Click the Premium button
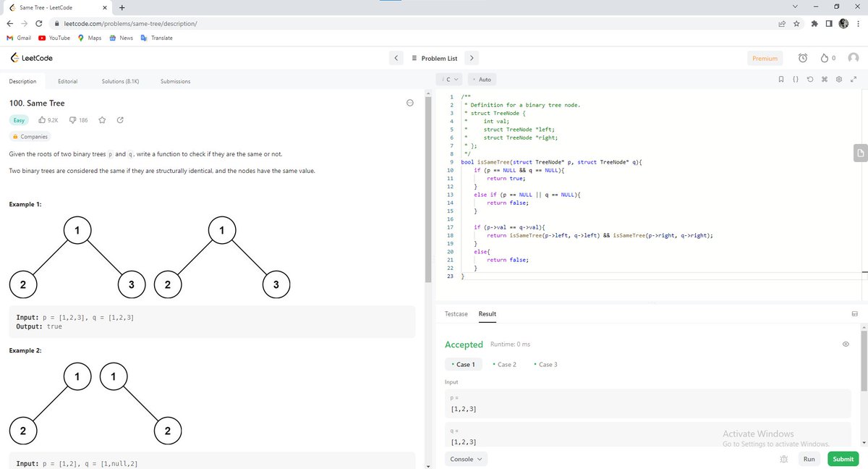Screen dimensions: 868x469 point(765,58)
